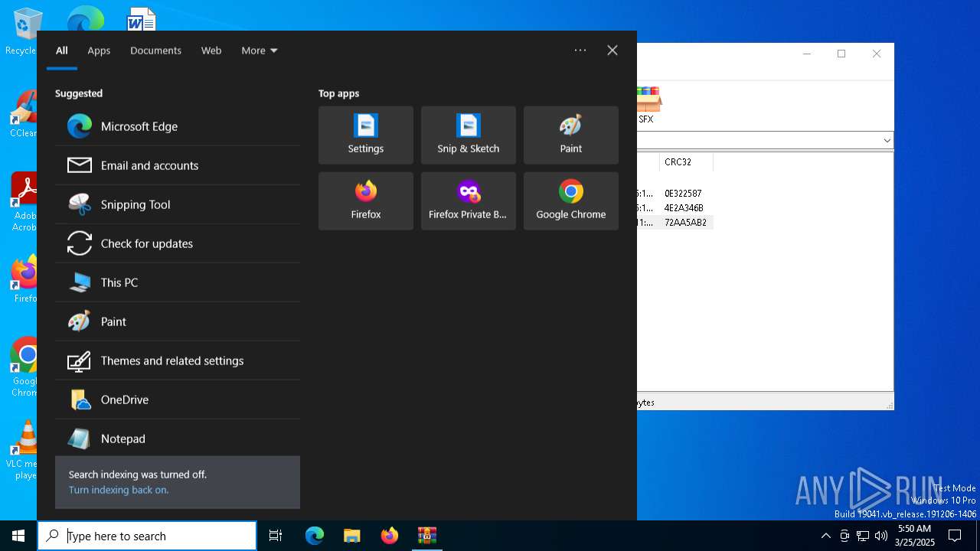This screenshot has height=551, width=980.
Task: Open Firefox Private Browsing tile
Action: (469, 201)
